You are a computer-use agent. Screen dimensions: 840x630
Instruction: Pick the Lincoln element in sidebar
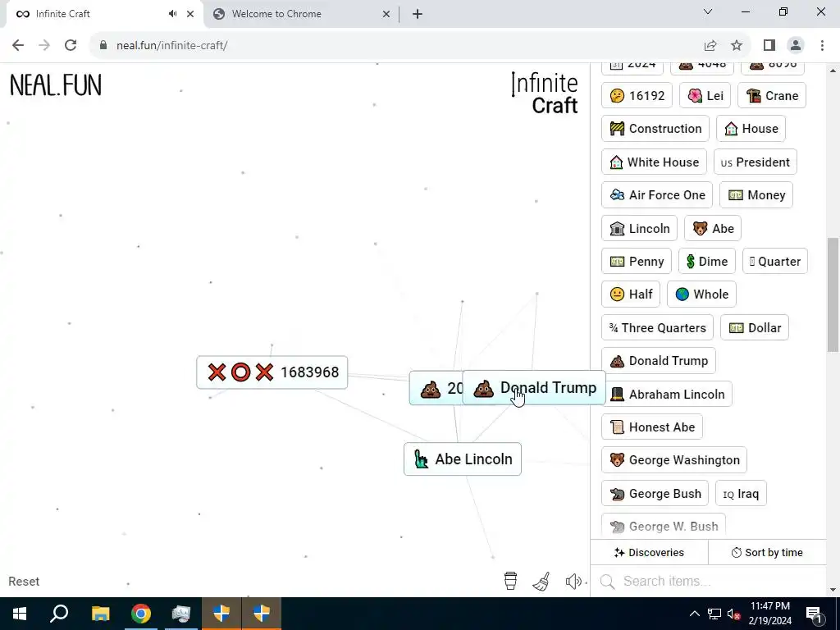click(639, 228)
